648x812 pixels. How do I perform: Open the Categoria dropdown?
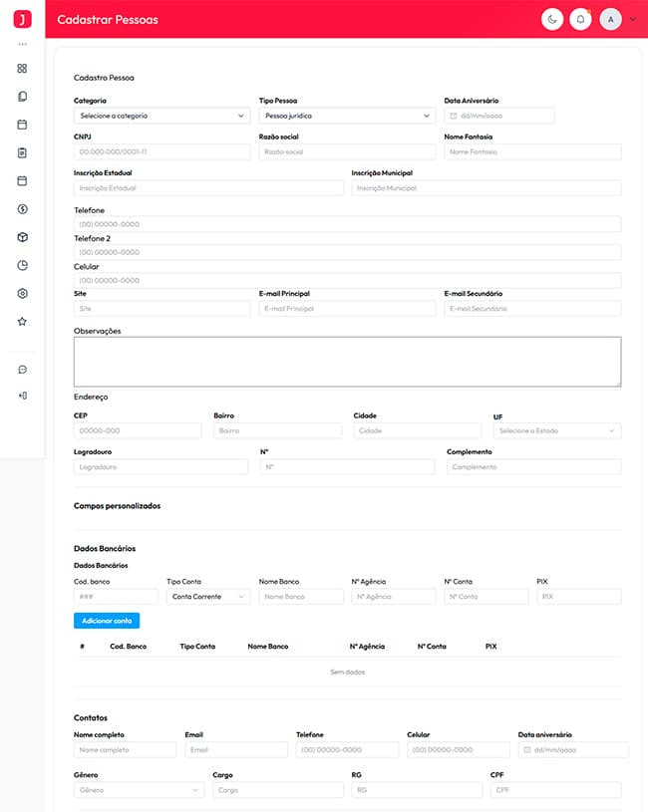[162, 116]
